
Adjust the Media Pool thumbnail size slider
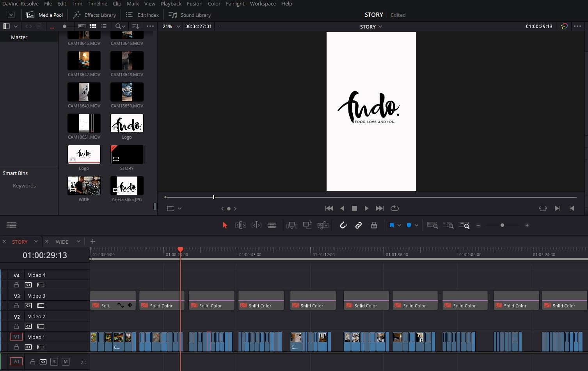64,26
